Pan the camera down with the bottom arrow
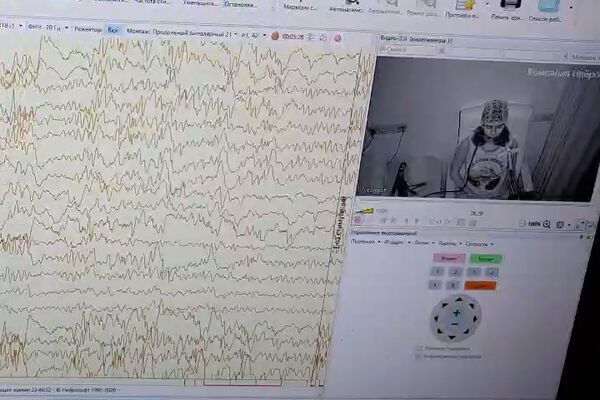The height and width of the screenshot is (400, 600). point(452,337)
